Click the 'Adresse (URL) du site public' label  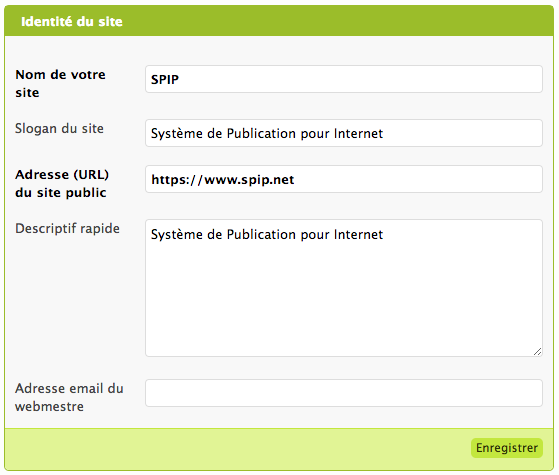point(62,183)
